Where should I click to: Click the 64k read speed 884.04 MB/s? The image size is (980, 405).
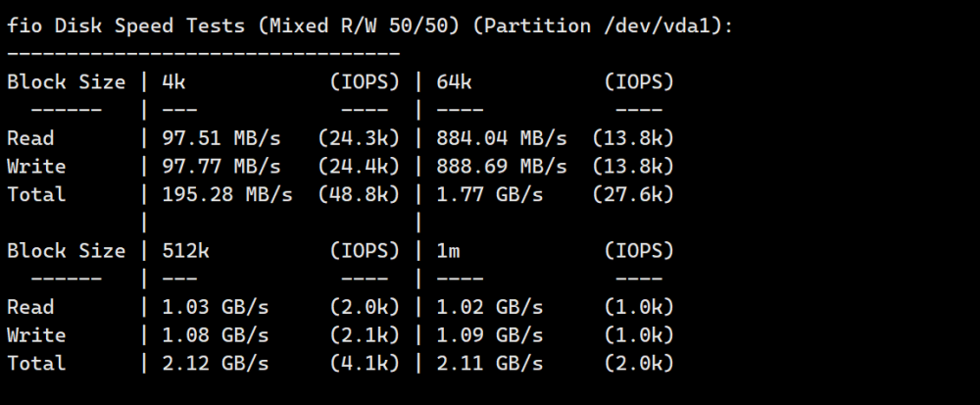(503, 139)
